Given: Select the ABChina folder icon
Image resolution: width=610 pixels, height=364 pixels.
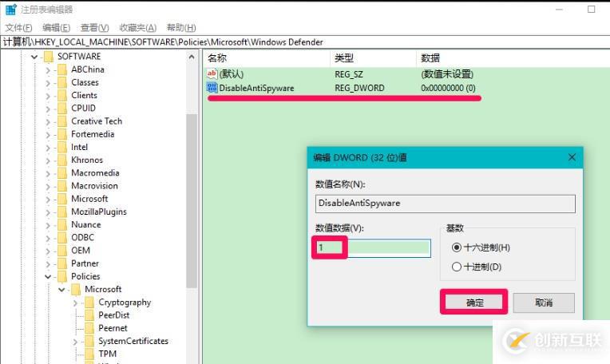Looking at the screenshot, I should (x=61, y=69).
